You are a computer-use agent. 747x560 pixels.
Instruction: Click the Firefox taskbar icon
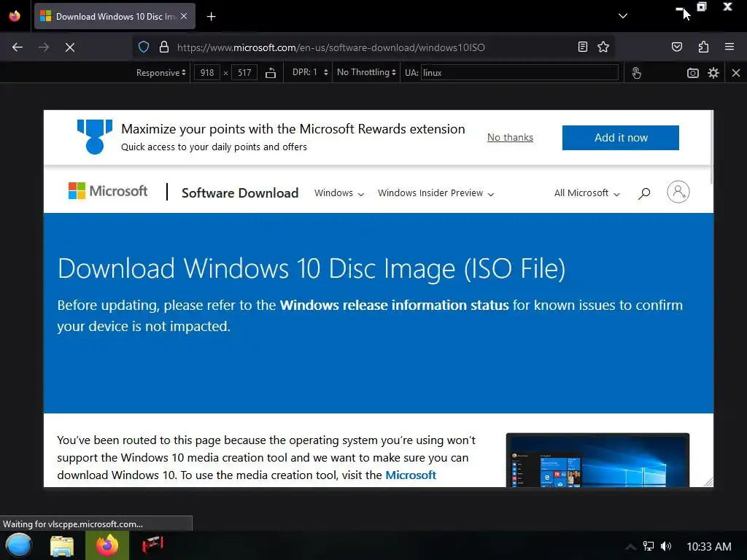[107, 545]
